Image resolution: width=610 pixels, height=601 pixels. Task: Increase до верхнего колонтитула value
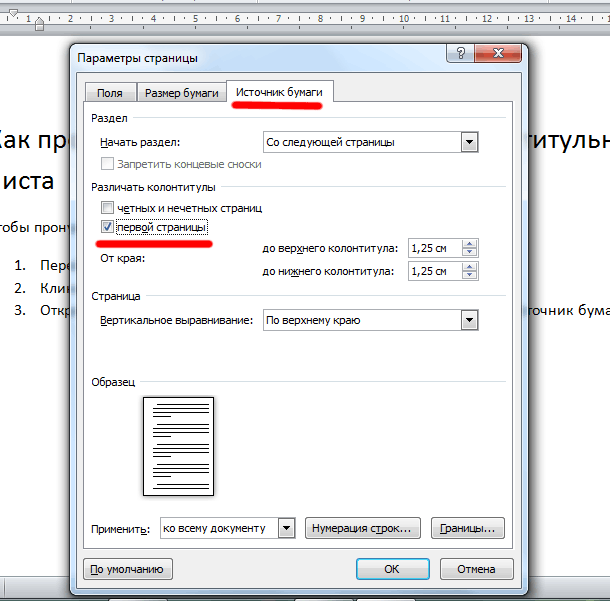pos(470,244)
